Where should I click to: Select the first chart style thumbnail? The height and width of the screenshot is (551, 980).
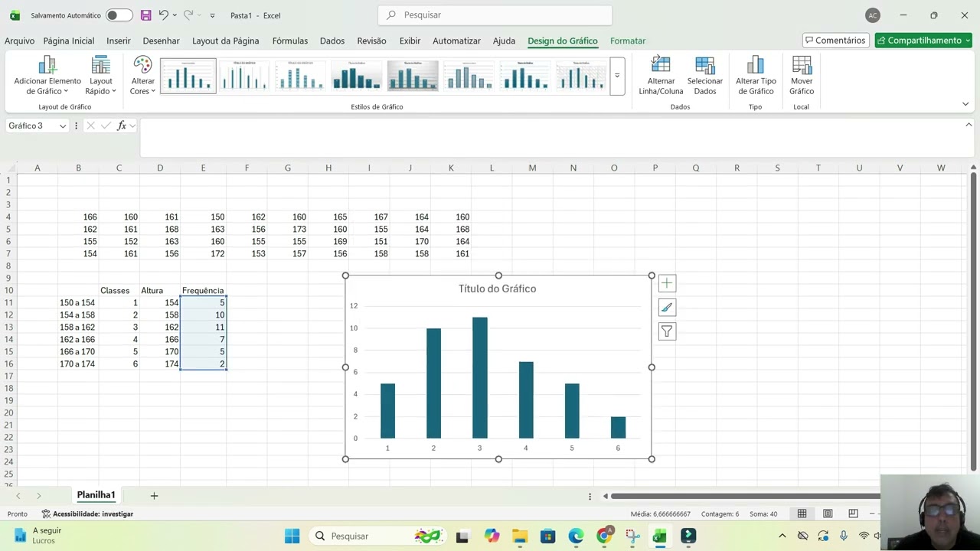pyautogui.click(x=188, y=76)
